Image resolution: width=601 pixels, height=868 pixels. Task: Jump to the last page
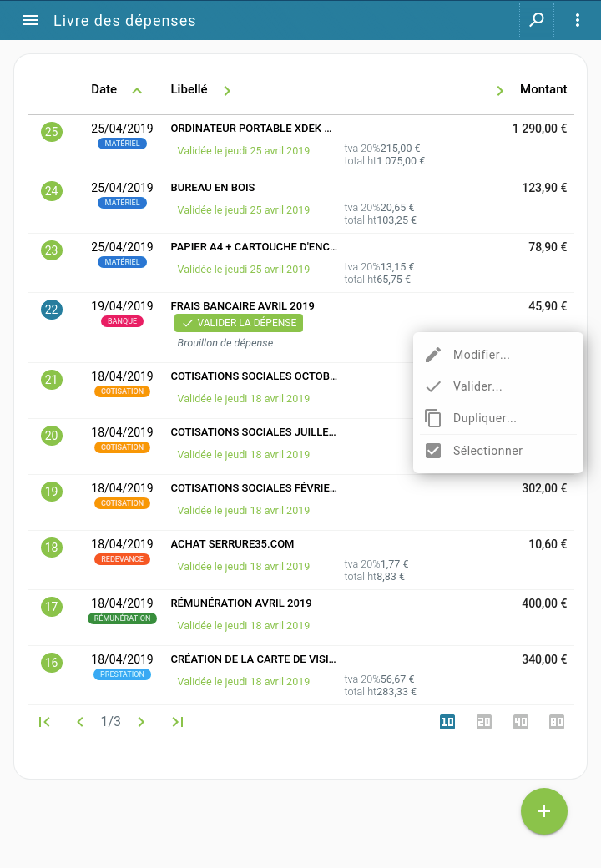(x=178, y=722)
